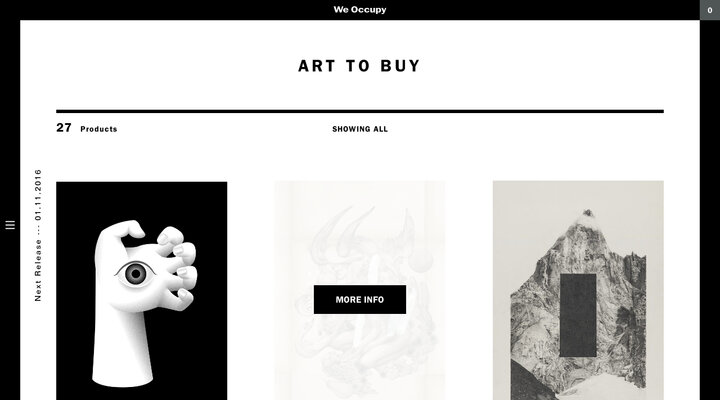
Task: Expand the SHOWING ALL filter
Action: point(360,129)
